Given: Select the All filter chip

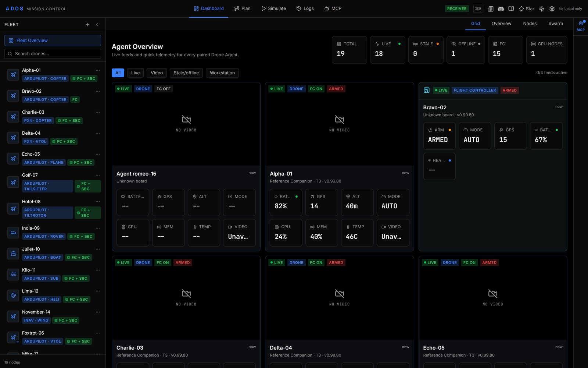Looking at the screenshot, I should tap(118, 73).
